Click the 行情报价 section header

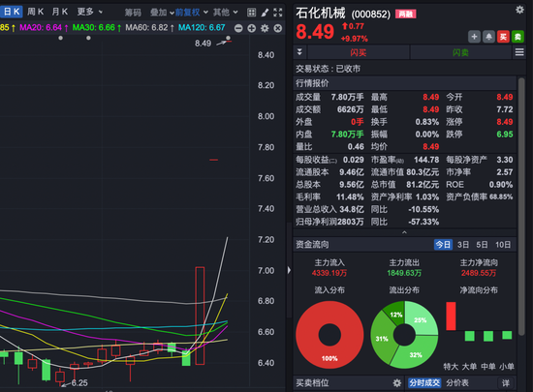404,83
